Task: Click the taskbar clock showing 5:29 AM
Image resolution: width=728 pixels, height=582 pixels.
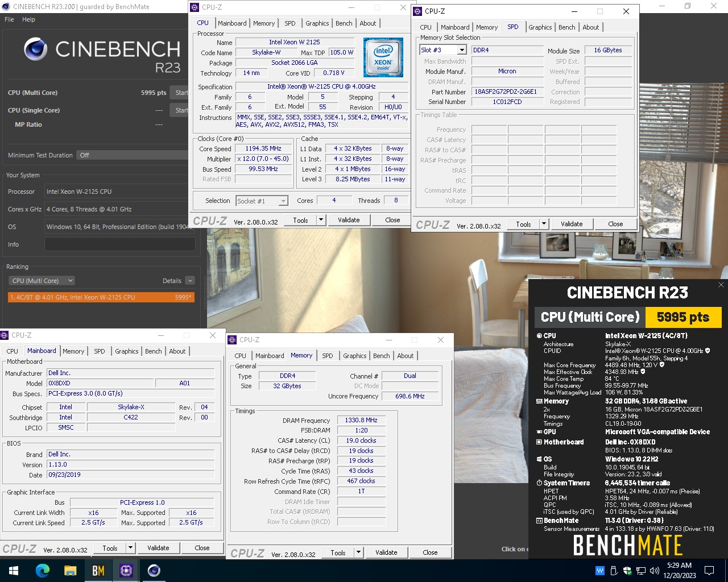Action: pos(679,571)
